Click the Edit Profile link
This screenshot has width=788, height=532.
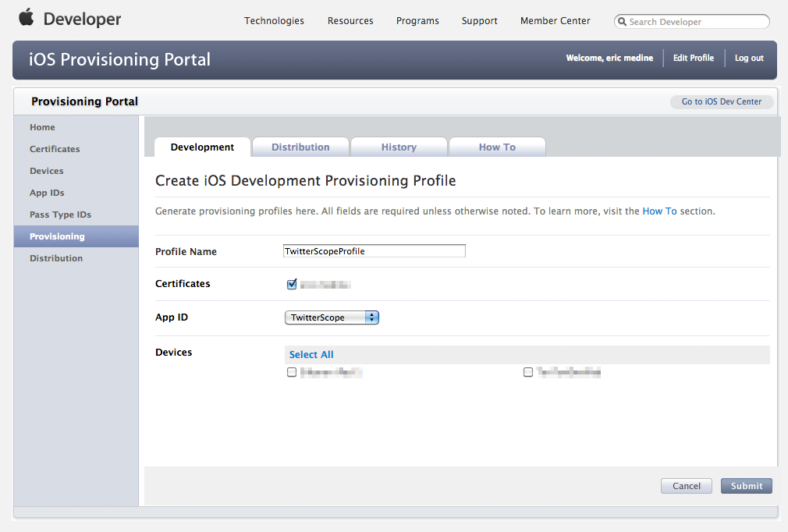pos(694,58)
